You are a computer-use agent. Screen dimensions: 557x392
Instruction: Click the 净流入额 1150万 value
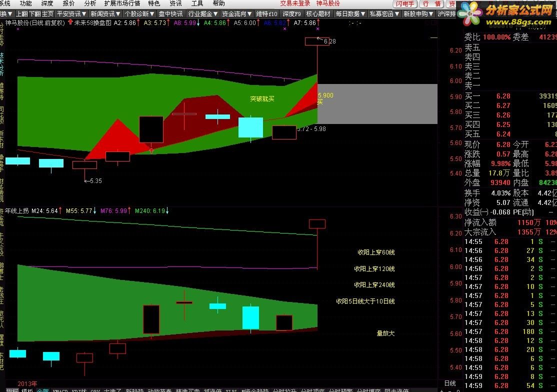(x=529, y=222)
